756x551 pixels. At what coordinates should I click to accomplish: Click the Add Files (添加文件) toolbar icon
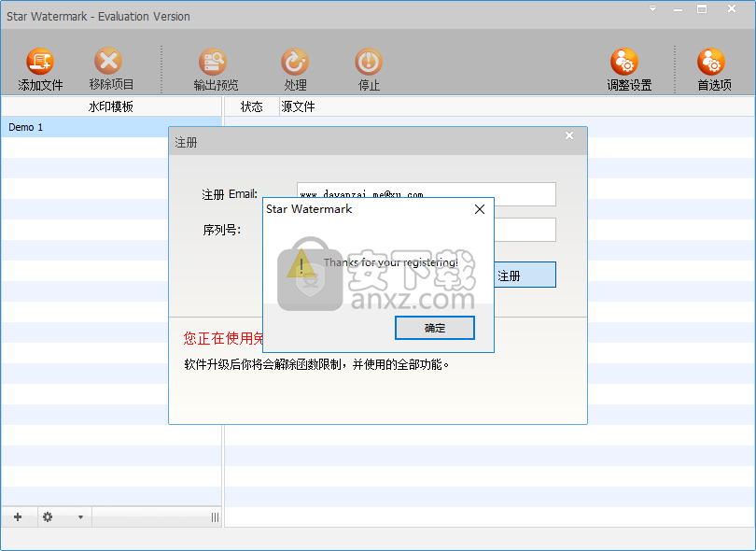tap(40, 63)
